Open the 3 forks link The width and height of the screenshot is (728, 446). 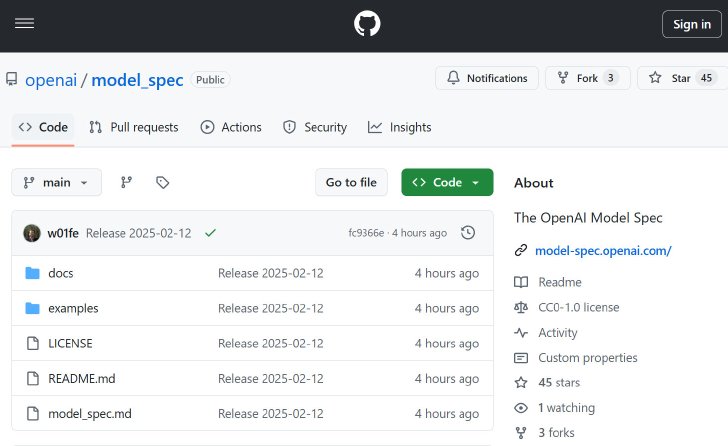556,433
